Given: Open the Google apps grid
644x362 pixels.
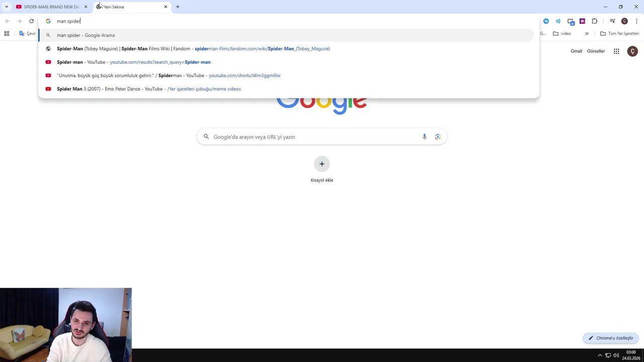Looking at the screenshot, I should click(x=616, y=51).
